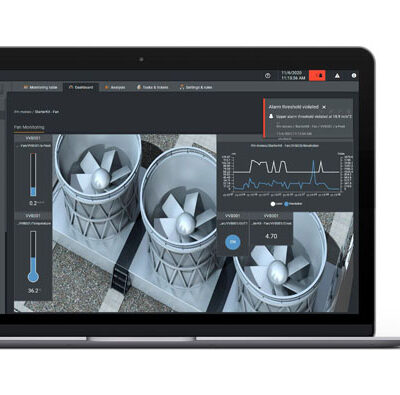Image resolution: width=400 pixels, height=395 pixels.
Task: Dismiss the Alarm threshold violated notification
Action: [324, 107]
